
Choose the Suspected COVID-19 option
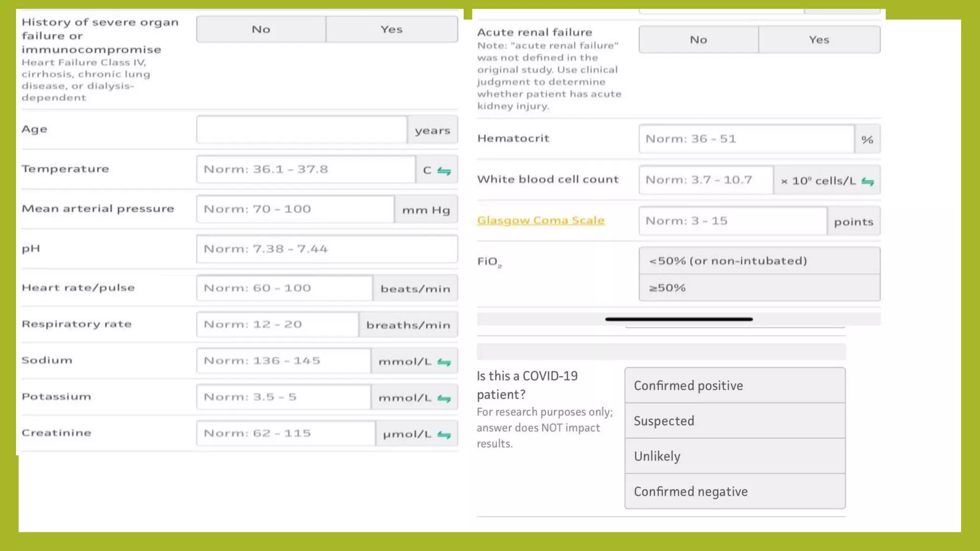tap(735, 421)
